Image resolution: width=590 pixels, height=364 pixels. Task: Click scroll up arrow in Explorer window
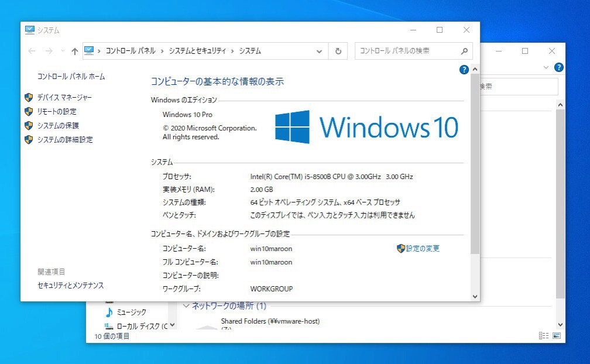tap(560, 105)
